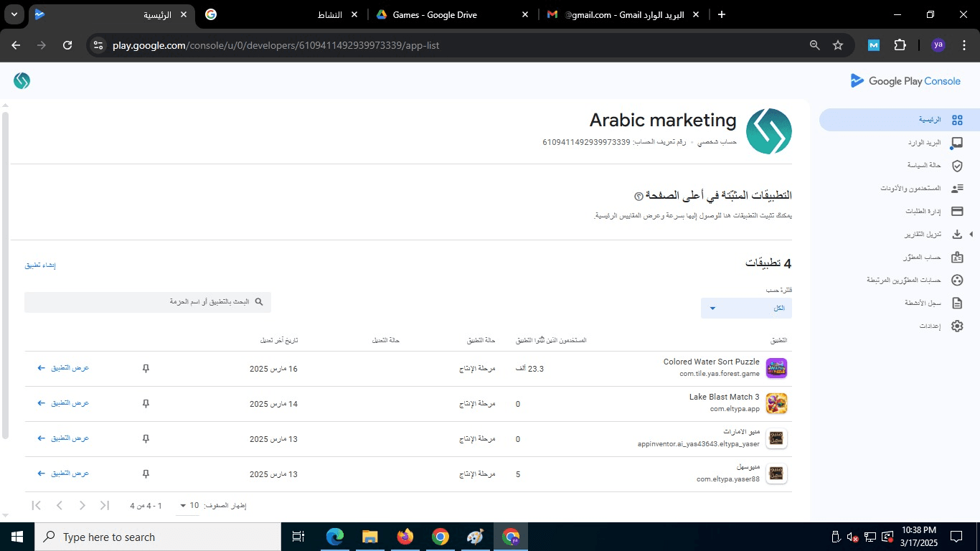Click the Policy status shield icon
The image size is (980, 551).
pyautogui.click(x=956, y=166)
